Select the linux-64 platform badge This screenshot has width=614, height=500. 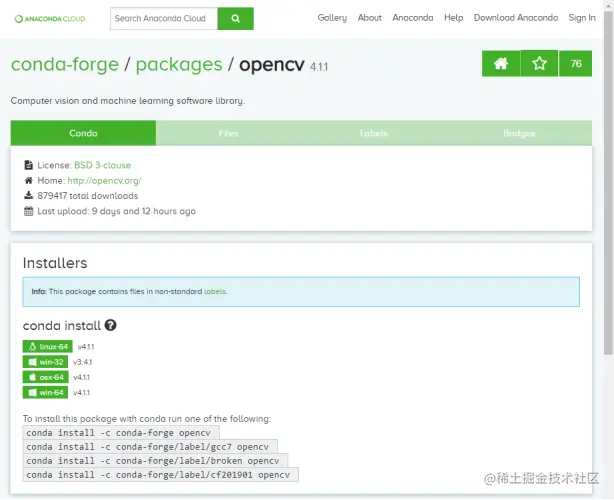pos(47,347)
